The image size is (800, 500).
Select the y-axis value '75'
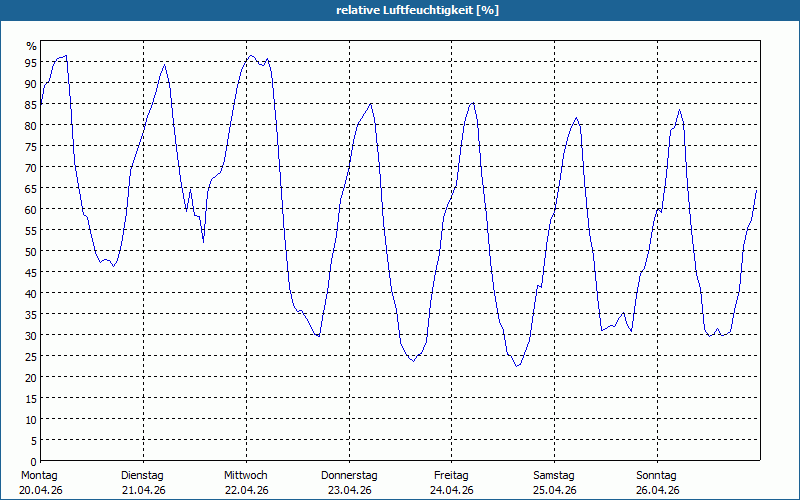[31, 146]
